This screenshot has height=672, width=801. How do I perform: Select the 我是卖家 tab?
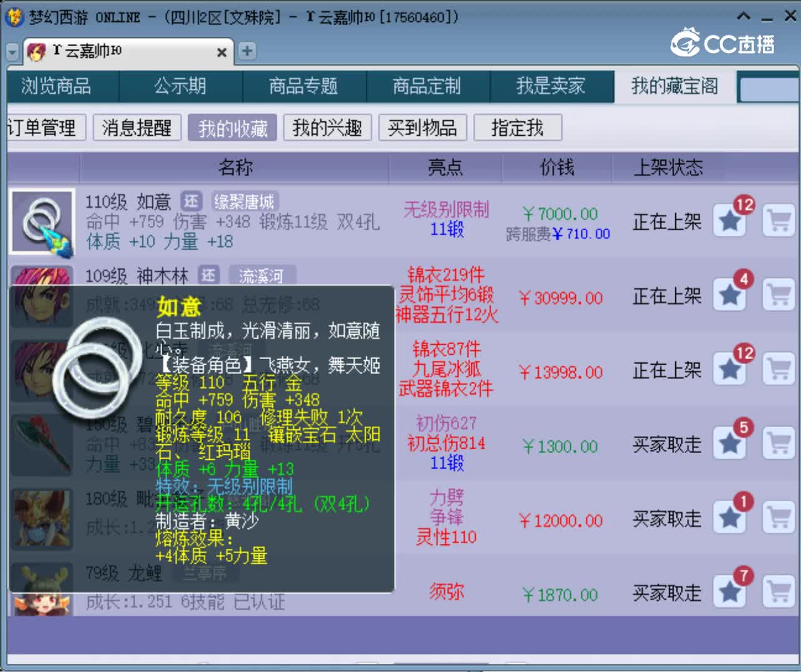(x=551, y=86)
